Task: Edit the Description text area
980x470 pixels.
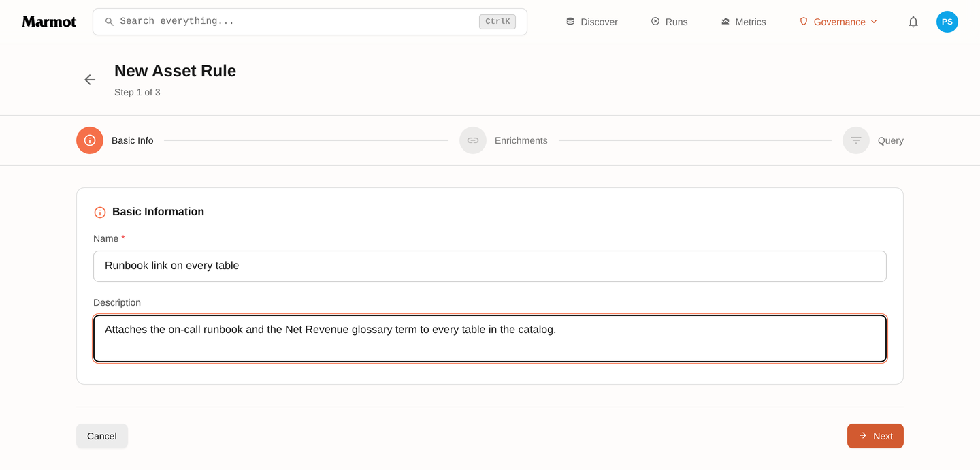Action: coord(490,339)
